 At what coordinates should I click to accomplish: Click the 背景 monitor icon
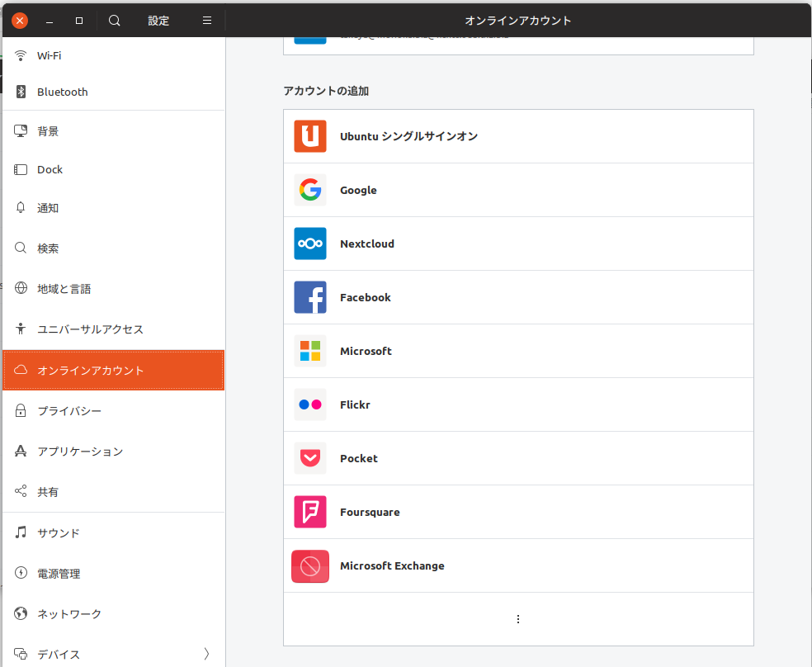click(x=21, y=131)
